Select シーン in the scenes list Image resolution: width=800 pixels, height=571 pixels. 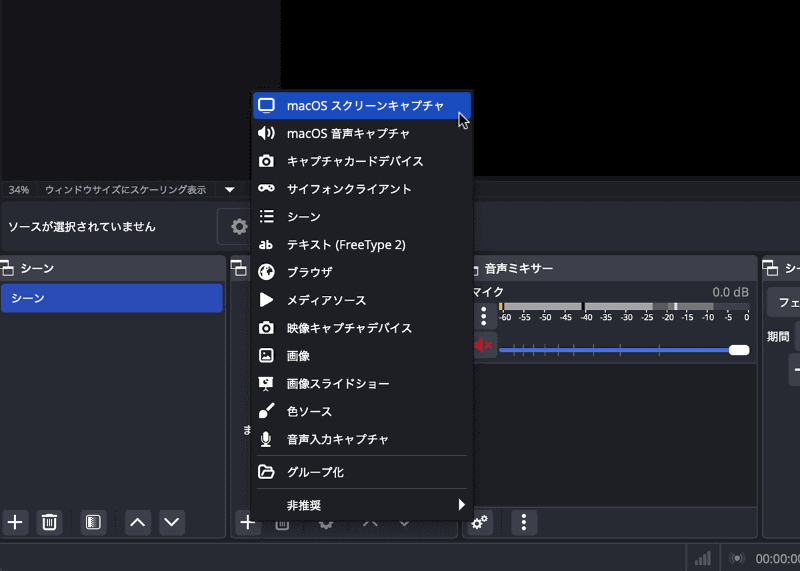[112, 298]
